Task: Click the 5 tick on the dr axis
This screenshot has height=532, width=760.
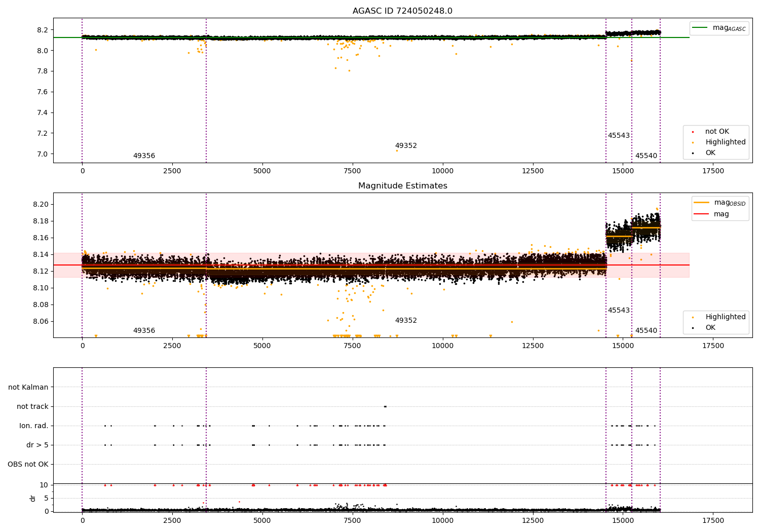Action: pyautogui.click(x=47, y=499)
